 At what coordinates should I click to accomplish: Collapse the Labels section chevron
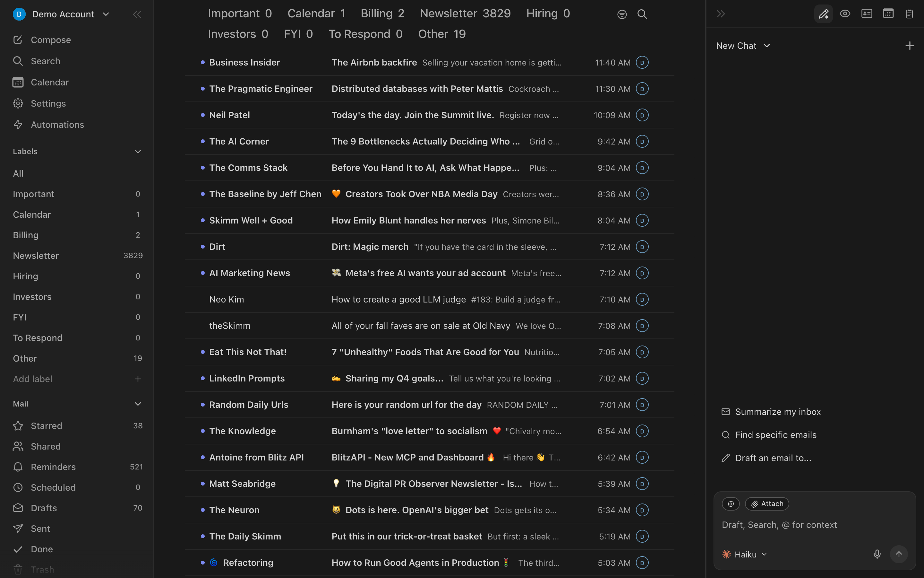[x=138, y=151]
